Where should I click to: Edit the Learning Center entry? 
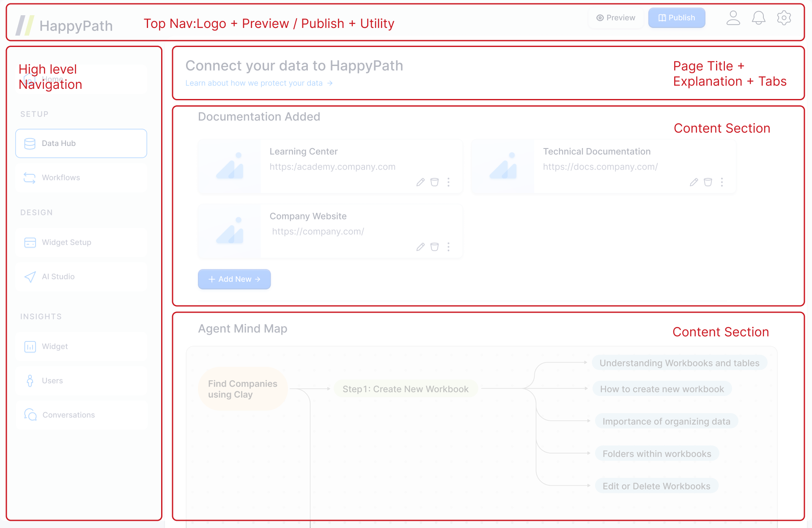420,182
